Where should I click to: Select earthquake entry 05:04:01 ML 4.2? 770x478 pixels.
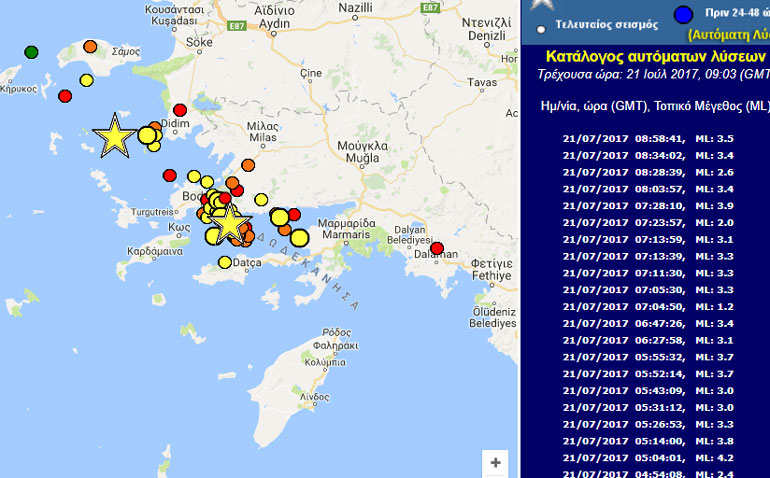tap(648, 458)
